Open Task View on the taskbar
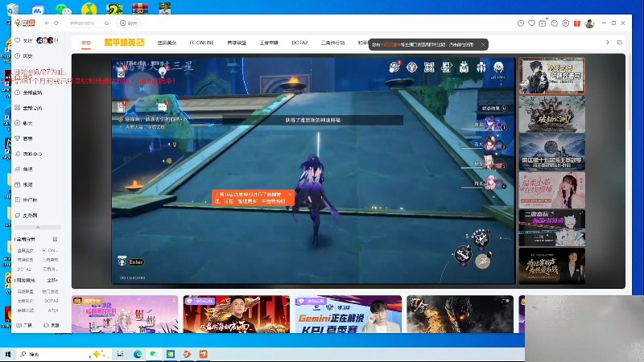The width and height of the screenshot is (644, 362). pos(120,354)
